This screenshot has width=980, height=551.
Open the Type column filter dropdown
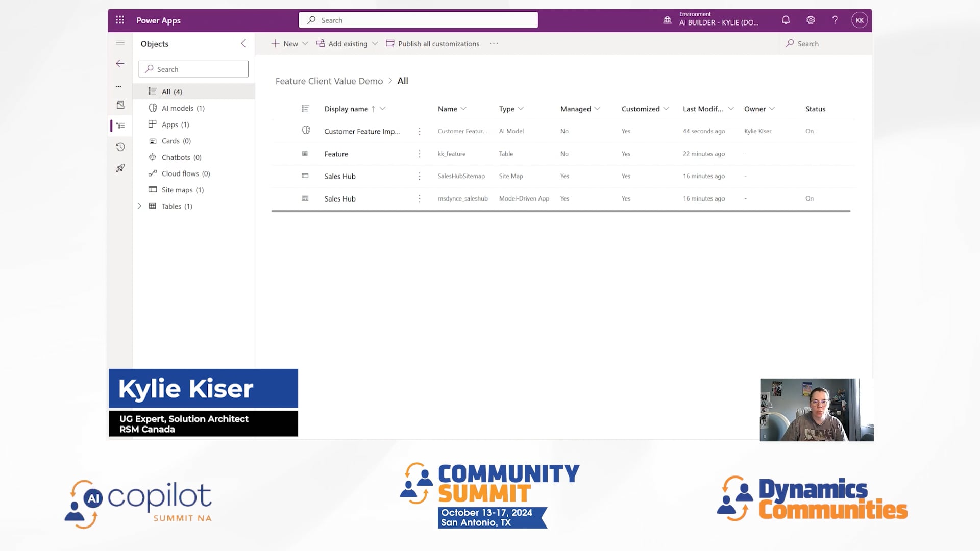pyautogui.click(x=521, y=109)
